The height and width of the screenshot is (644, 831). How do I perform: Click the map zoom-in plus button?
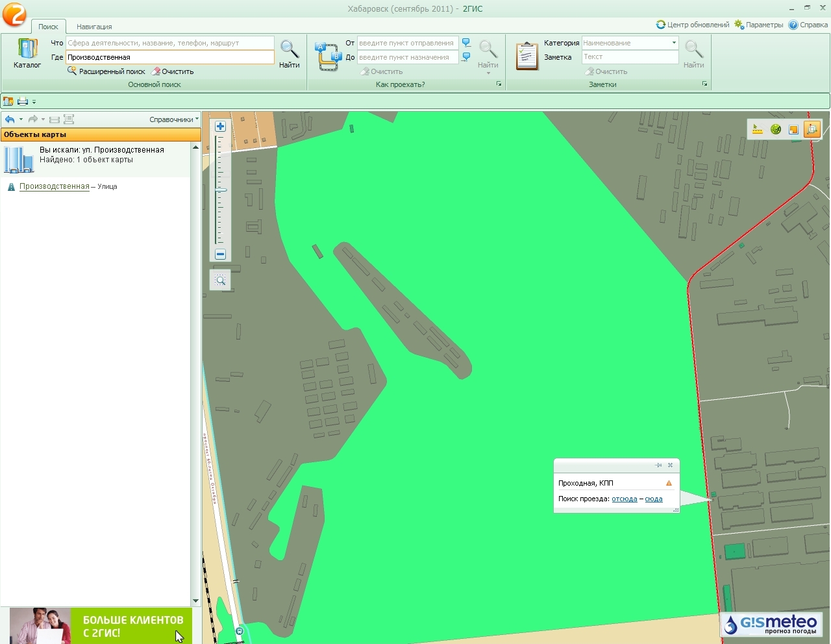(x=220, y=127)
